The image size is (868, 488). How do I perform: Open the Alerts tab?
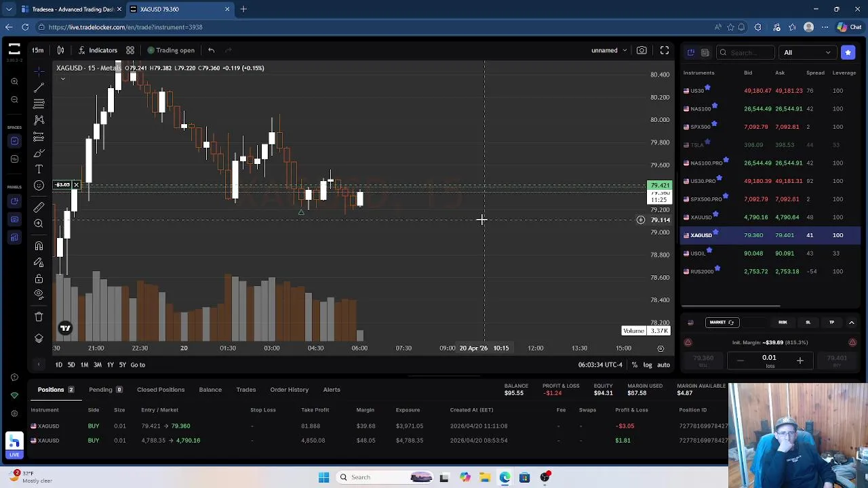(x=332, y=390)
